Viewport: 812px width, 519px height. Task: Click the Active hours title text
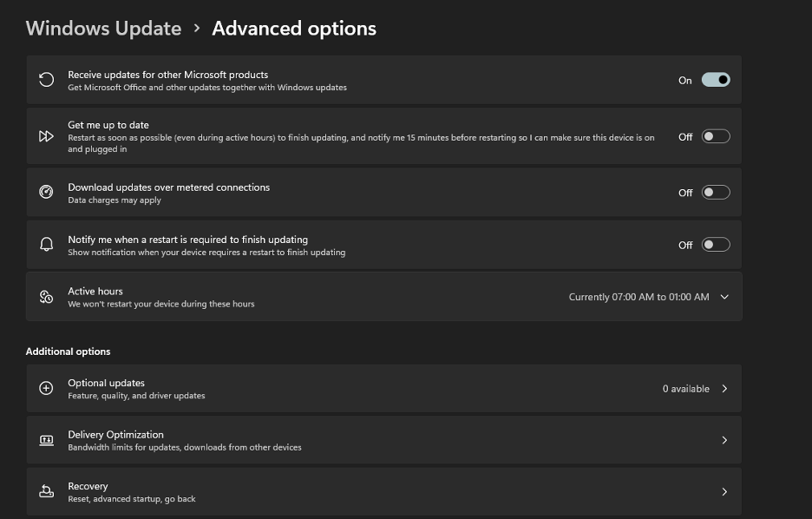coord(95,291)
